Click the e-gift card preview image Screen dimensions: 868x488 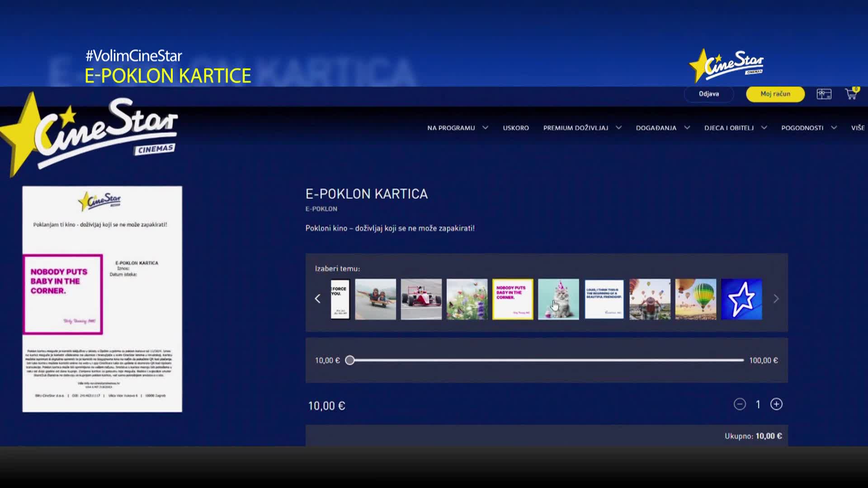102,299
